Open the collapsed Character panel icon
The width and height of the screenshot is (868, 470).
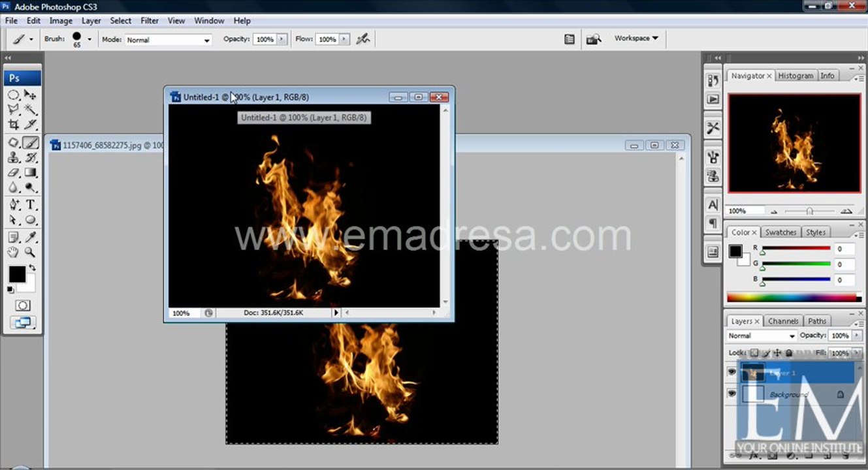(x=713, y=204)
